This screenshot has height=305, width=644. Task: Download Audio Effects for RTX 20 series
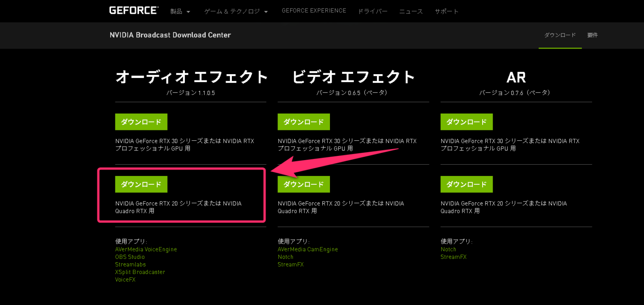point(141,184)
